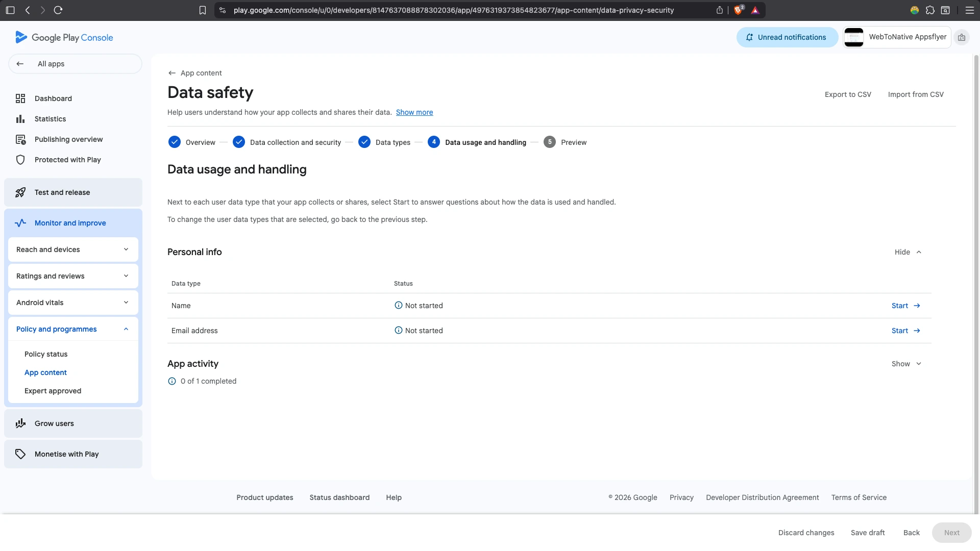Expand the Ratings and reviews section

(x=73, y=276)
